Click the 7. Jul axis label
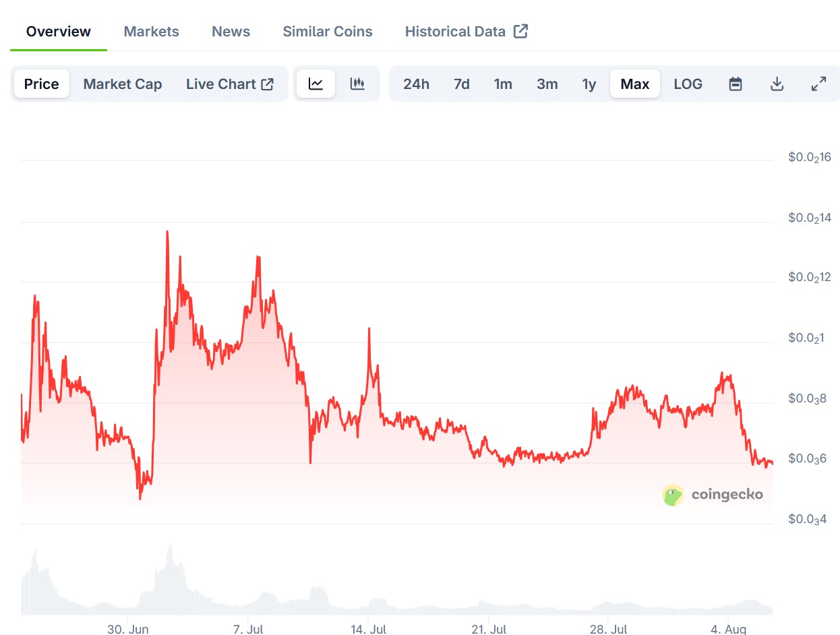 248,629
